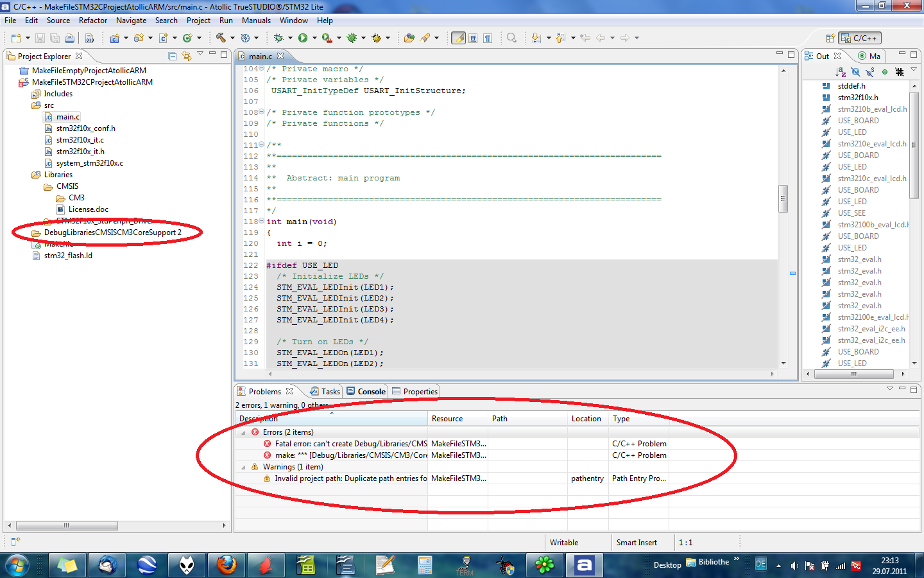Click the Hide Fields icon in Outline
Image resolution: width=924 pixels, height=578 pixels.
[855, 72]
